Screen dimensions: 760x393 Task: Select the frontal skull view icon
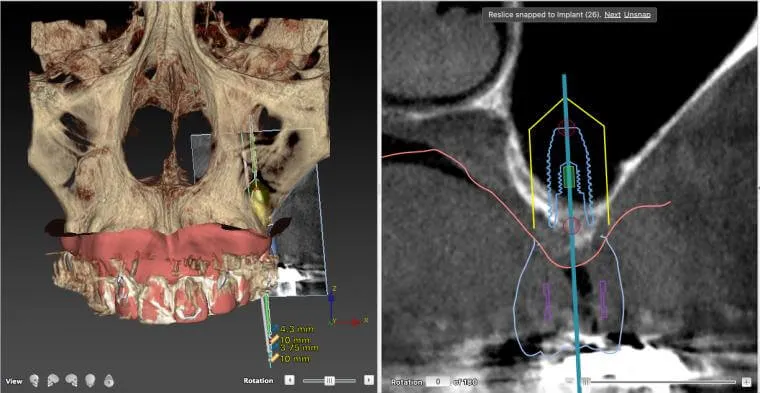click(34, 380)
